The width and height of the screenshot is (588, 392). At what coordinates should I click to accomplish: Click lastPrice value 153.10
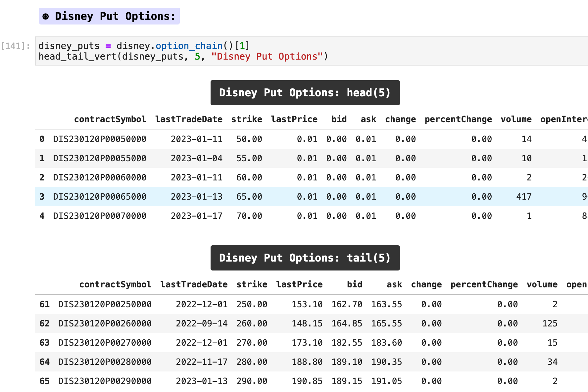[307, 304]
